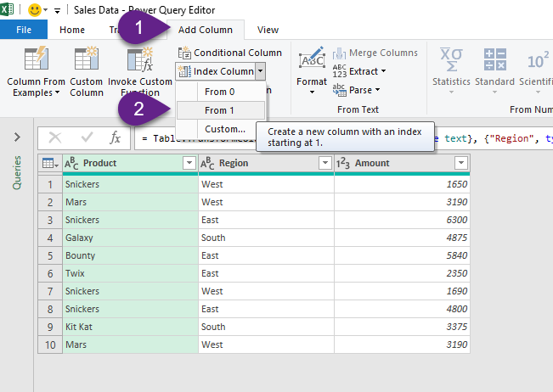Select row number 10 header
The height and width of the screenshot is (392, 553).
[50, 344]
